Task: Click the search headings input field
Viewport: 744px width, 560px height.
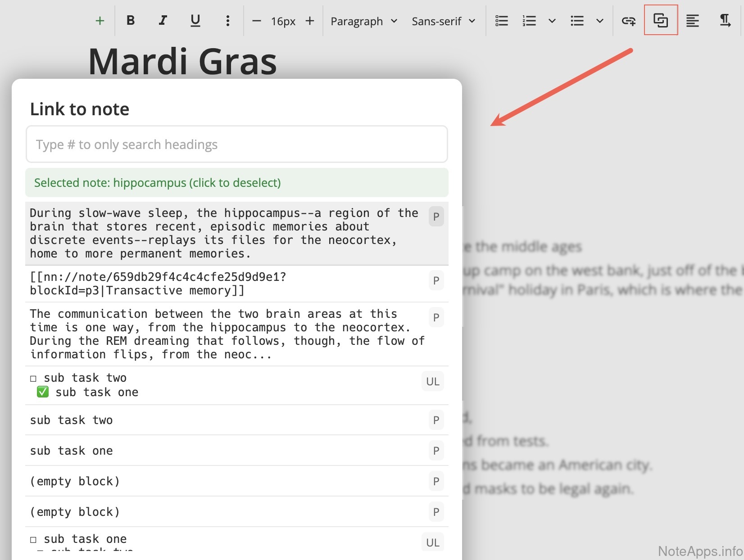Action: tap(237, 145)
